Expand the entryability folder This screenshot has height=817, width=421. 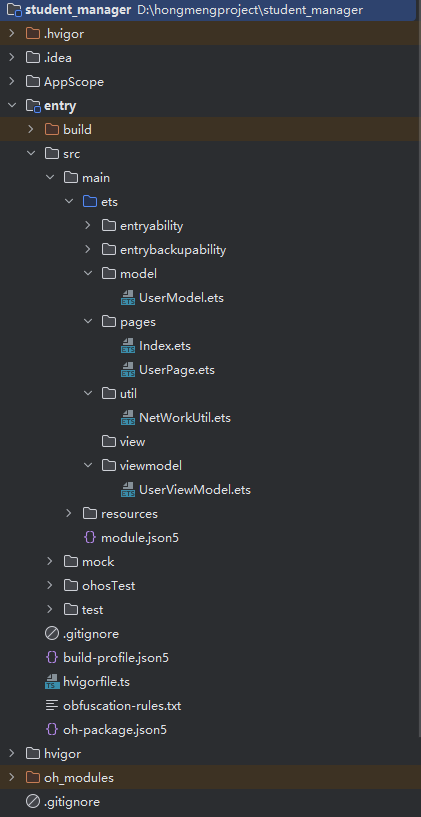[x=88, y=226]
